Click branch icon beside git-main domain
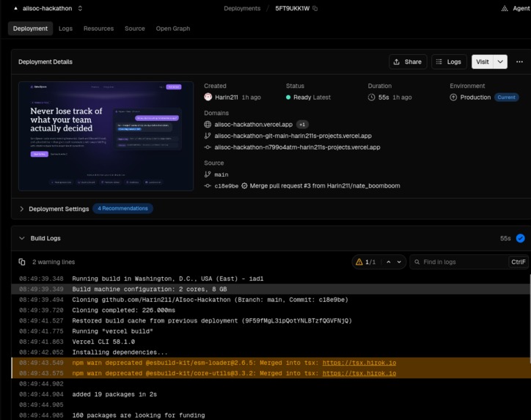The height and width of the screenshot is (420, 531). click(x=208, y=136)
